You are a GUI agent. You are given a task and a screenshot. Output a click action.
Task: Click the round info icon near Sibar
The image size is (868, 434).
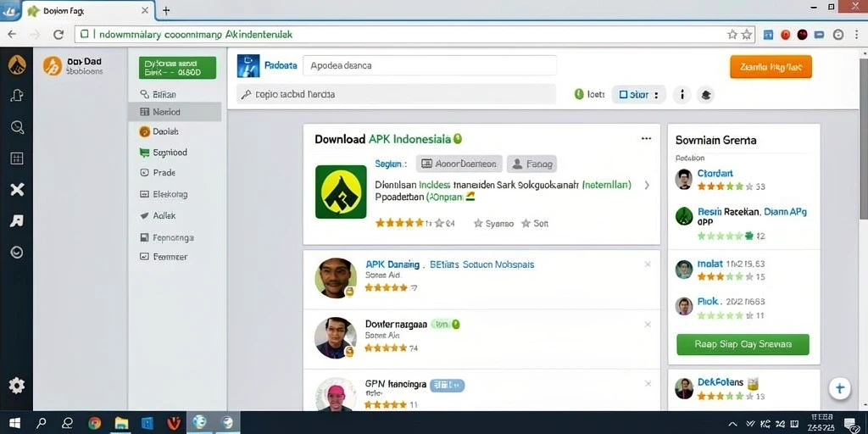point(682,95)
